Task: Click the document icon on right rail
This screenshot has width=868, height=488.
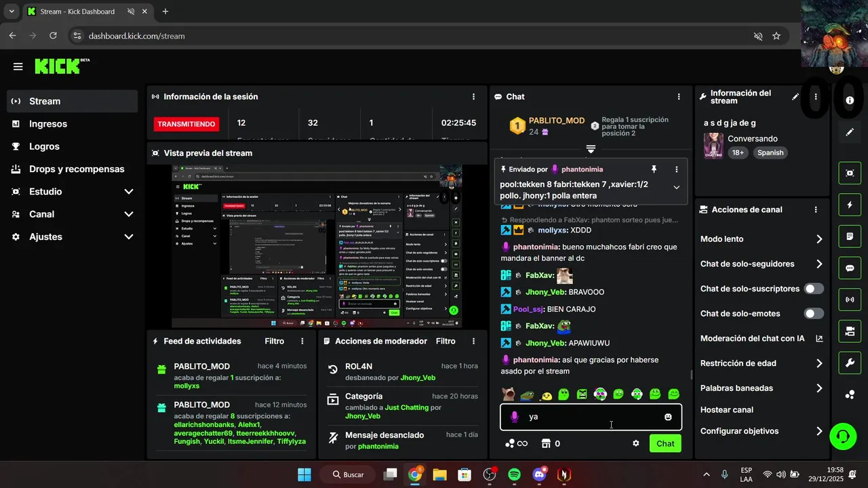Action: (850, 237)
